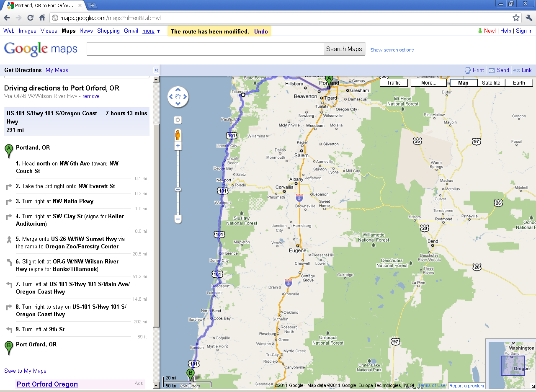
Task: Open Show search options
Action: pyautogui.click(x=392, y=50)
